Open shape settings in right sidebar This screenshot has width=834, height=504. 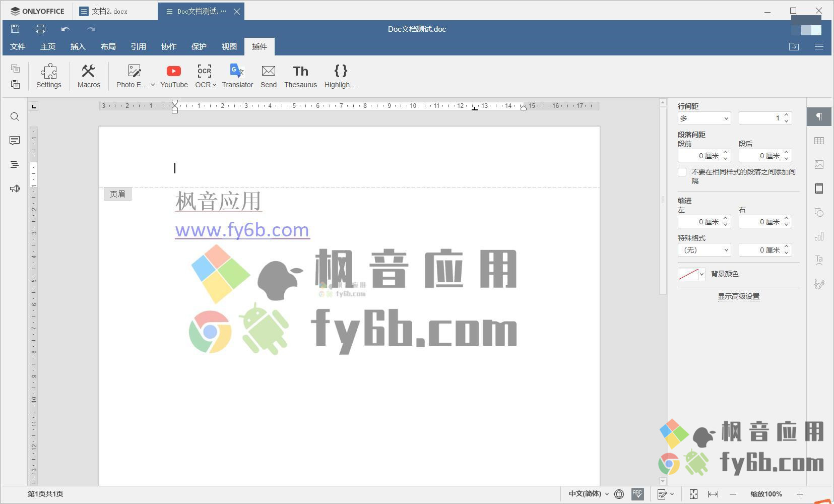(819, 213)
